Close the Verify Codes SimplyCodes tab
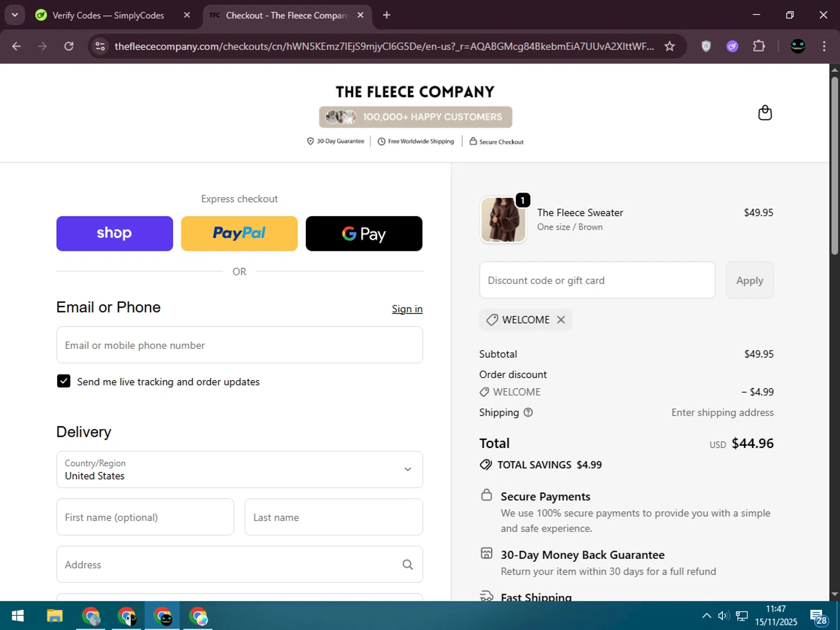840x630 pixels. [187, 15]
